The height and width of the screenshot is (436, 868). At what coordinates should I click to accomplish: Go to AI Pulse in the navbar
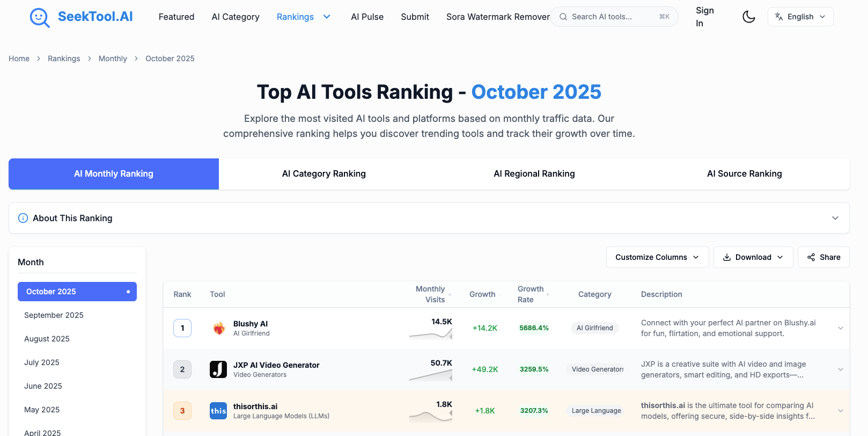pos(367,17)
